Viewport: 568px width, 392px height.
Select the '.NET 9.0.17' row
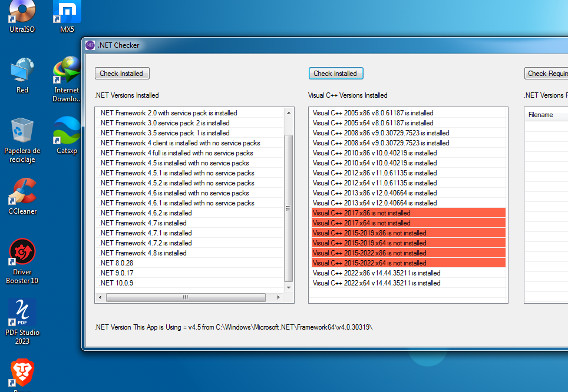(190, 273)
